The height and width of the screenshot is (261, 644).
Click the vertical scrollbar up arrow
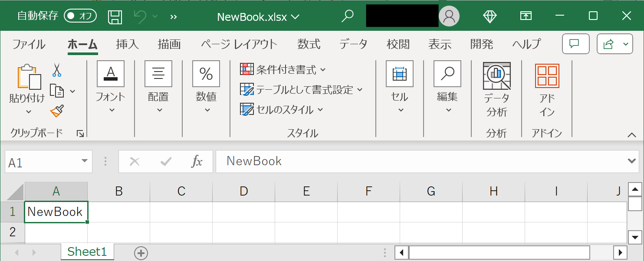pyautogui.click(x=635, y=189)
